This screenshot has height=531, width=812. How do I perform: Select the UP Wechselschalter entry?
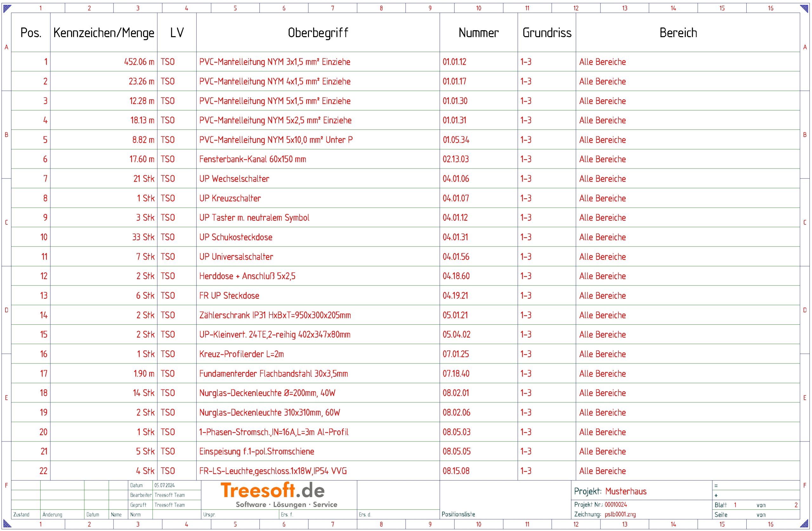(x=234, y=179)
